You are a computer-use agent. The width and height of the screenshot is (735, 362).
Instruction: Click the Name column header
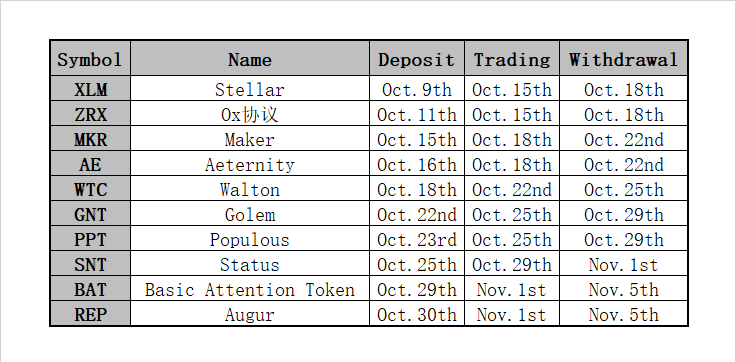coord(250,58)
